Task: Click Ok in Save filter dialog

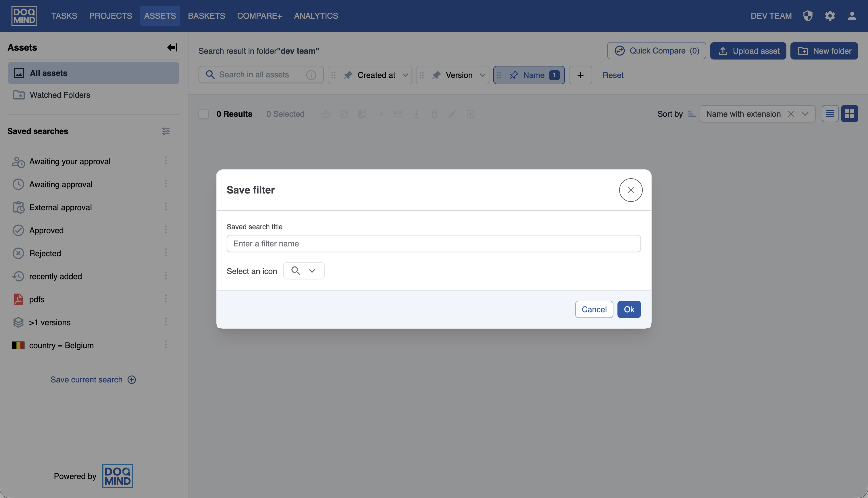Action: [x=629, y=309]
